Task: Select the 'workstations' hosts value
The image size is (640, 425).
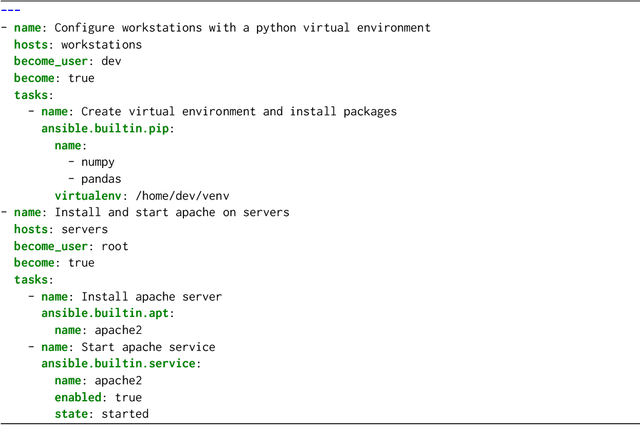Action: click(101, 45)
